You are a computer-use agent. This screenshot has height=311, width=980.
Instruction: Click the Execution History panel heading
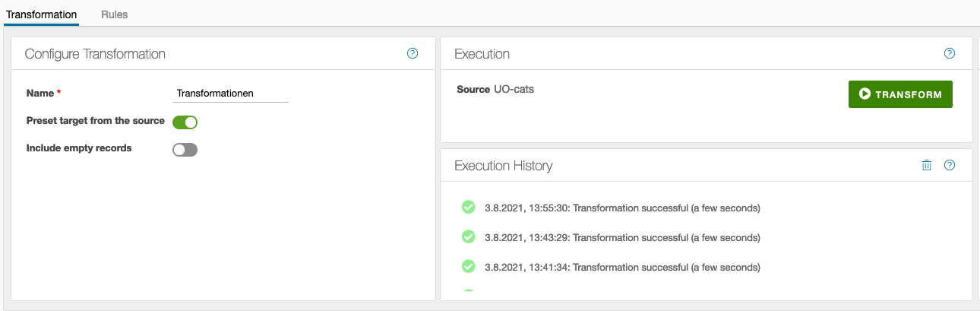click(x=503, y=165)
